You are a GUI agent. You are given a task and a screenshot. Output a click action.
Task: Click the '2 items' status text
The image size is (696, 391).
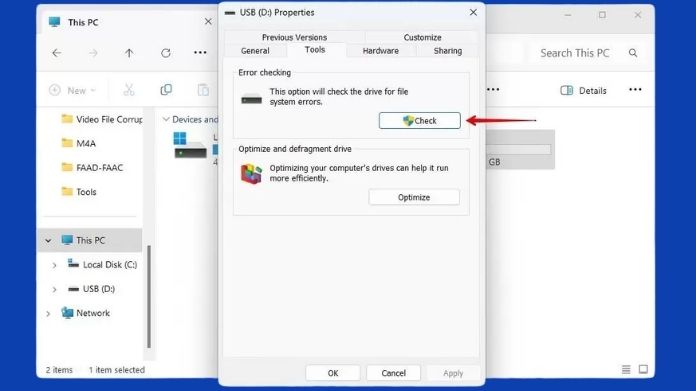tap(59, 370)
